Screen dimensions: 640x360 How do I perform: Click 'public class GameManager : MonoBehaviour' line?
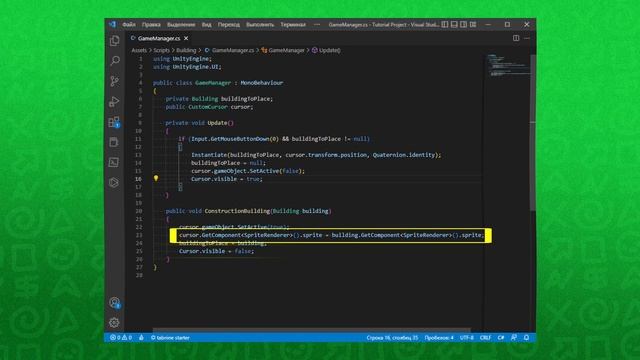tap(218, 83)
